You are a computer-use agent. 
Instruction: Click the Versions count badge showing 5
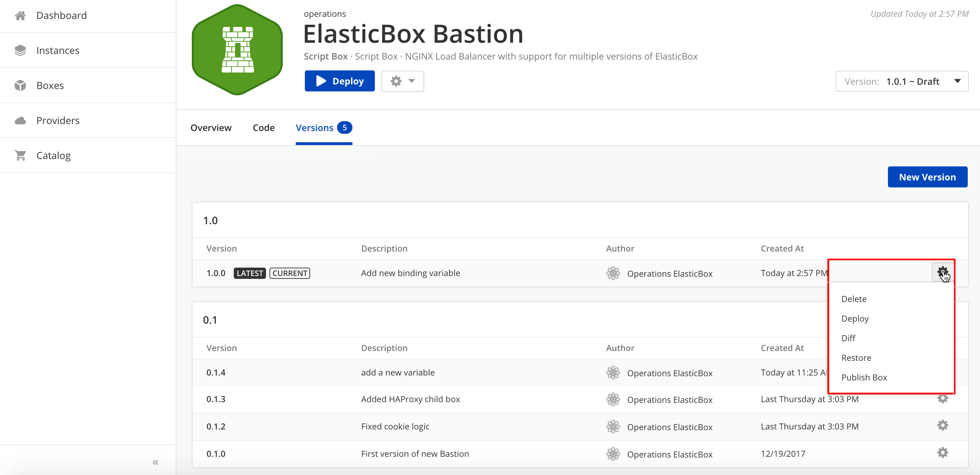(x=344, y=128)
